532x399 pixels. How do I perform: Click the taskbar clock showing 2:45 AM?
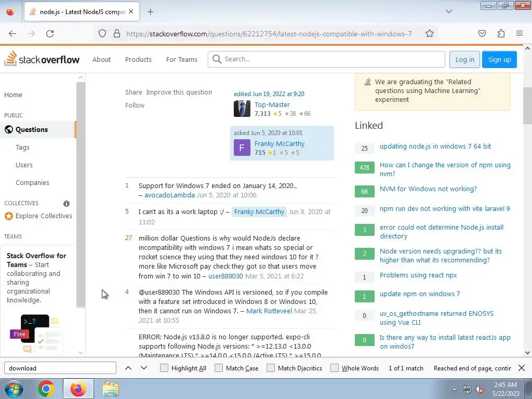pyautogui.click(x=506, y=389)
